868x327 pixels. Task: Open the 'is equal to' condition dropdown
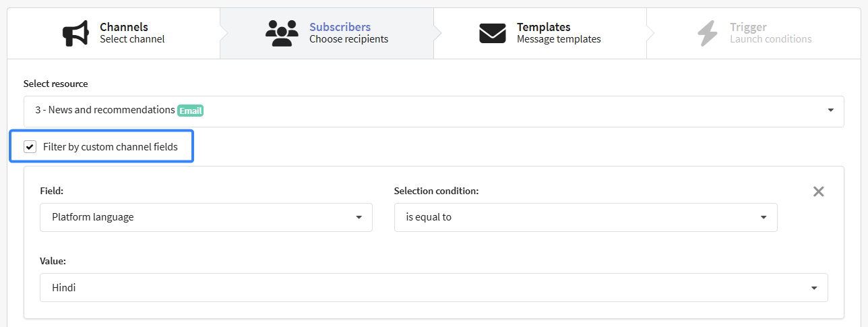click(586, 217)
